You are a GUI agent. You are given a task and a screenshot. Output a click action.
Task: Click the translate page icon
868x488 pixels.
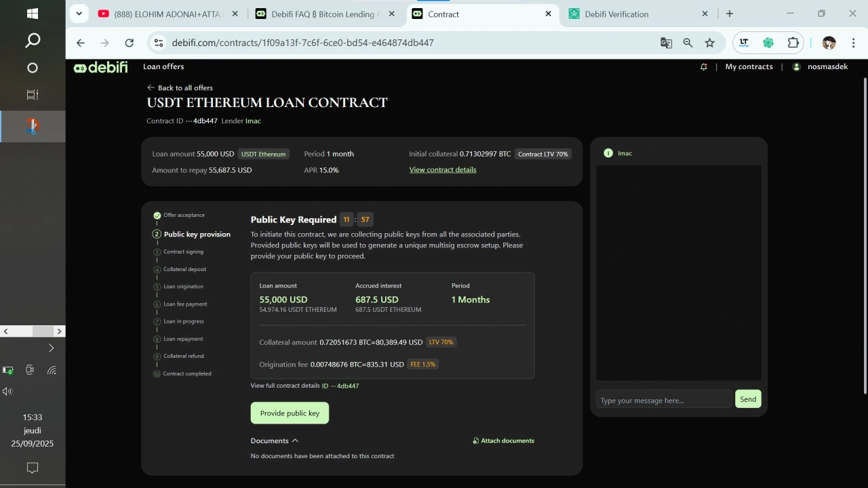point(666,43)
